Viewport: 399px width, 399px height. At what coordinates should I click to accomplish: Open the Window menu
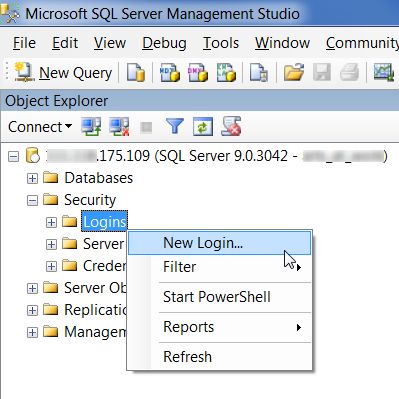click(282, 43)
